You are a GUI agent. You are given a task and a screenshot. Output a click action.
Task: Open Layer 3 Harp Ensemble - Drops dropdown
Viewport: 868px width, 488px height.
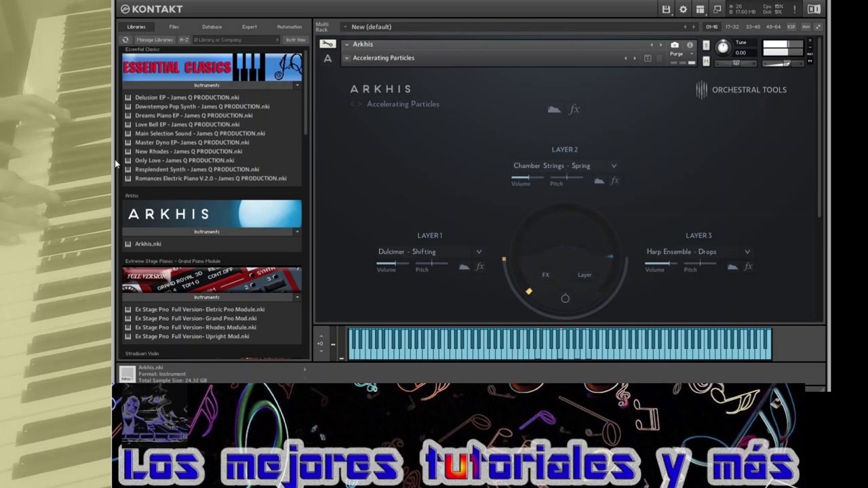(x=698, y=252)
